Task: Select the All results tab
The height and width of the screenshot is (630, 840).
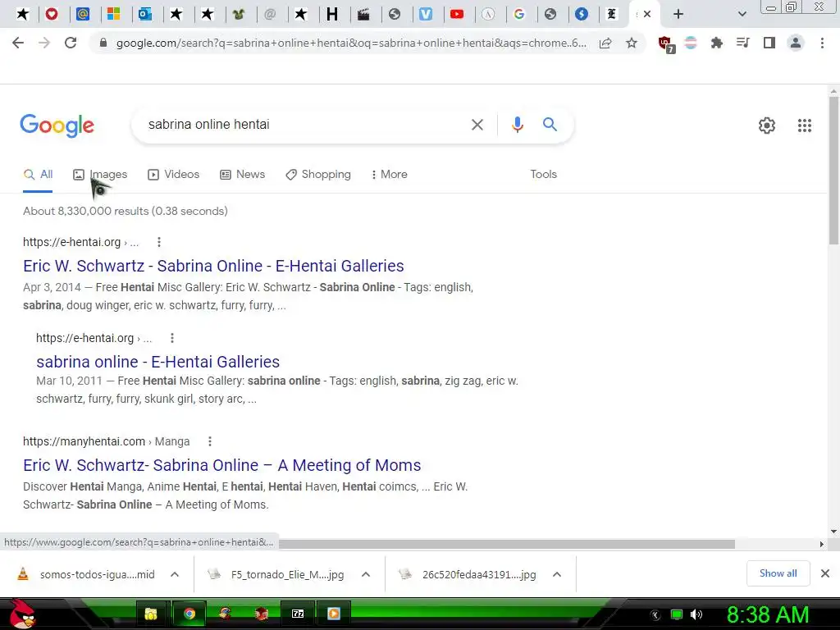Action: click(x=38, y=174)
